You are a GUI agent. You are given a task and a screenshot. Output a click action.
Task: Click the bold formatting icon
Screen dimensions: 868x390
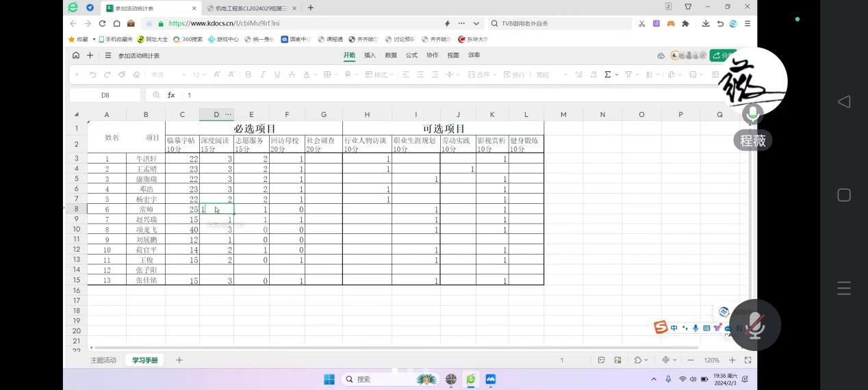point(248,75)
